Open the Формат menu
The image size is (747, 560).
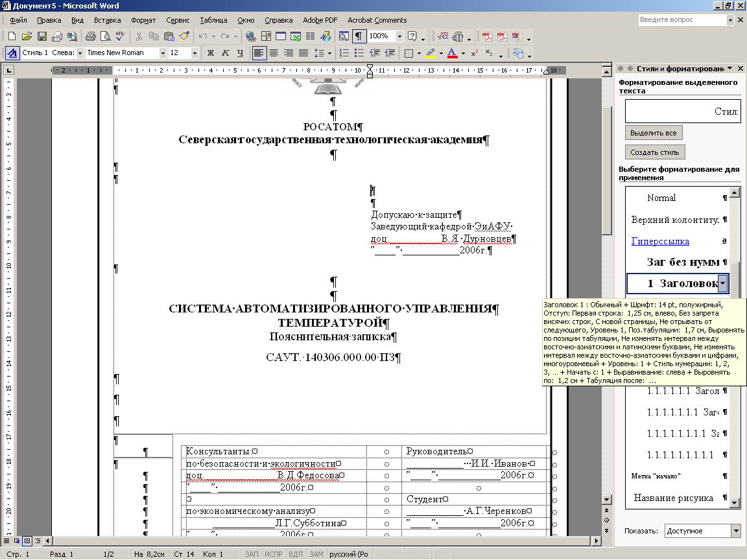(143, 20)
